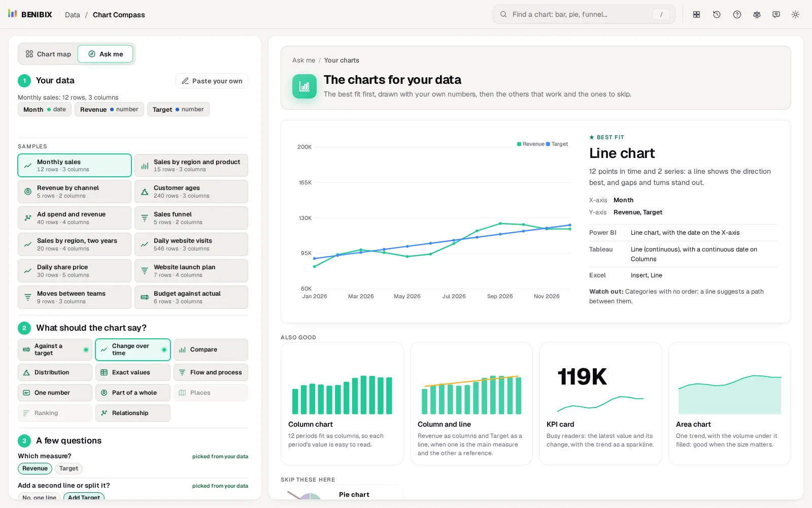
Task: Click the Data breadcrumb
Action: [73, 15]
